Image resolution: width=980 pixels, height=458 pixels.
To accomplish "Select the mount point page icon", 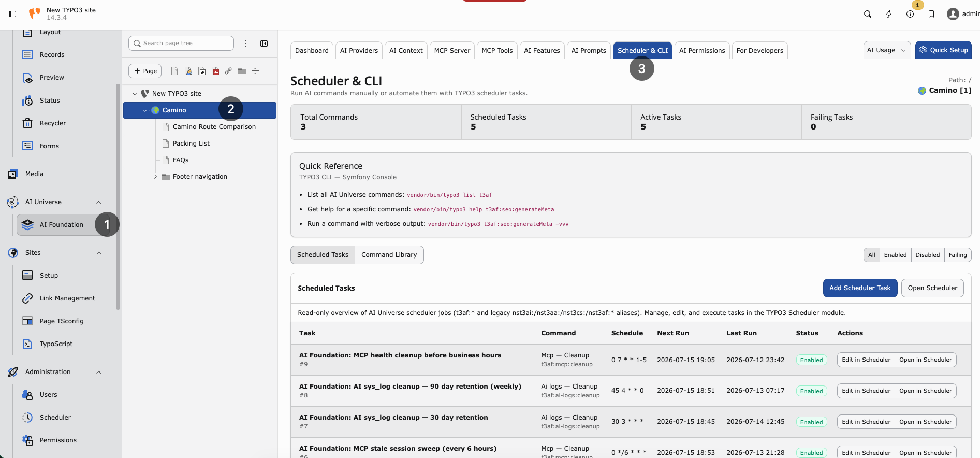I will [215, 71].
